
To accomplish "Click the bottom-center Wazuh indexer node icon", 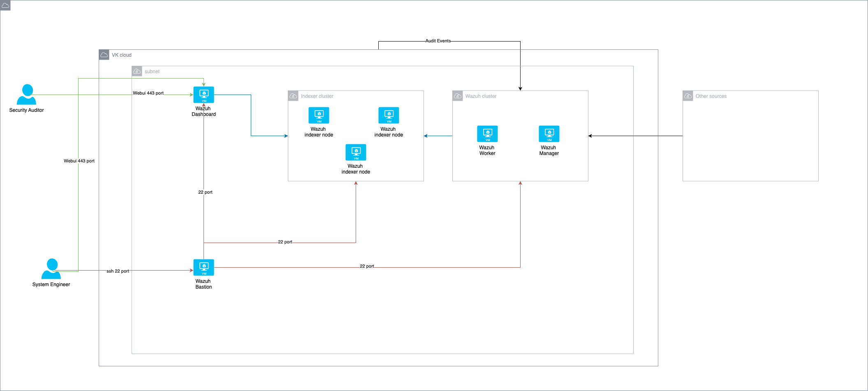I will tap(356, 152).
